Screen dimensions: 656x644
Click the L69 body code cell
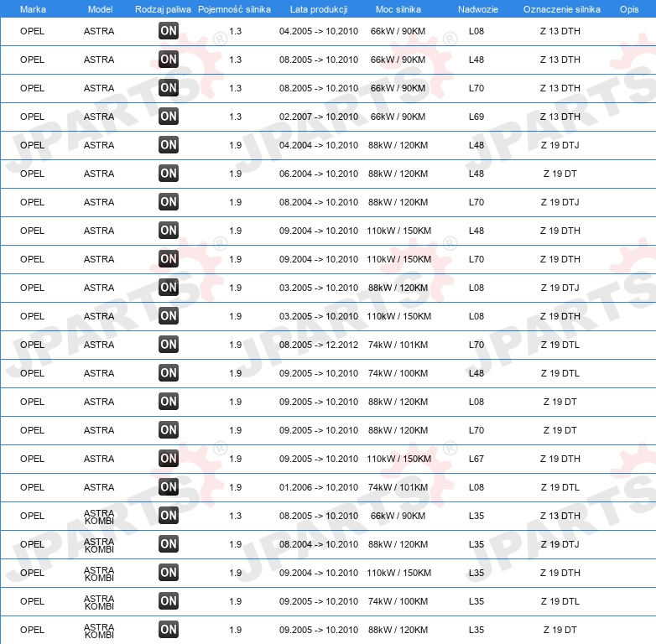tap(476, 117)
